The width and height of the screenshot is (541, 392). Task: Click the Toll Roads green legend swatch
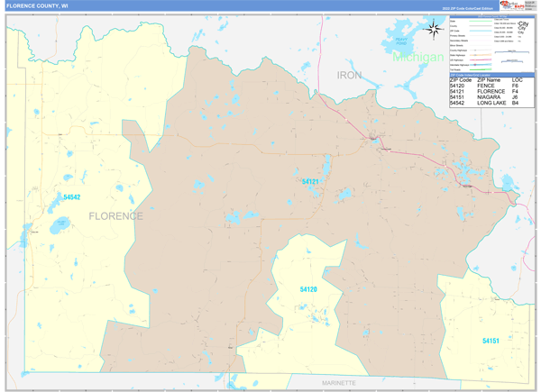click(x=481, y=69)
